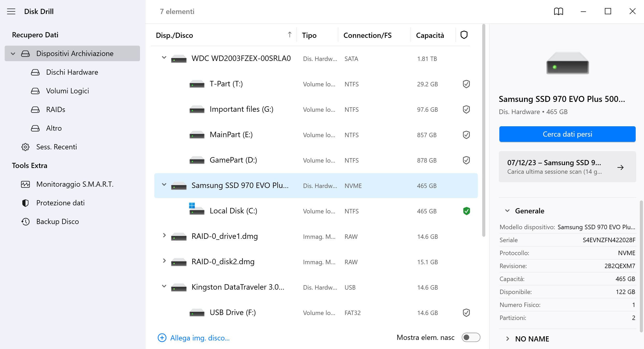644x349 pixels.
Task: Select T-Part (T:) volume
Action: pos(316,84)
